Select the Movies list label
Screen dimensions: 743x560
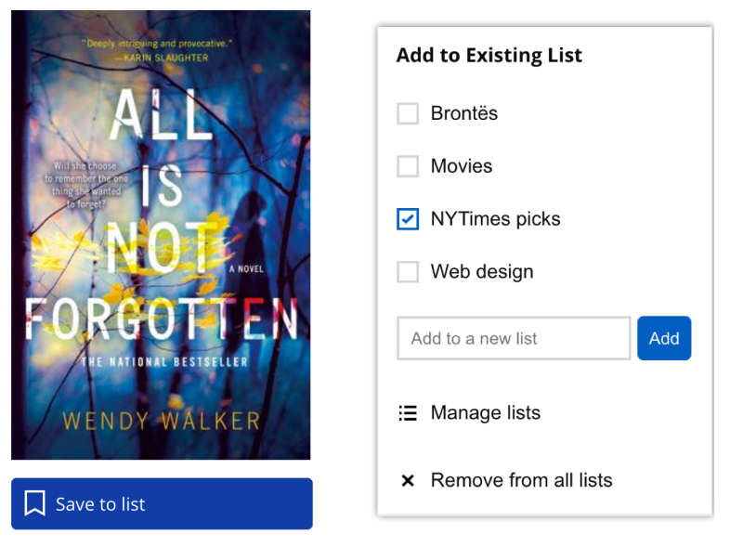click(x=461, y=165)
